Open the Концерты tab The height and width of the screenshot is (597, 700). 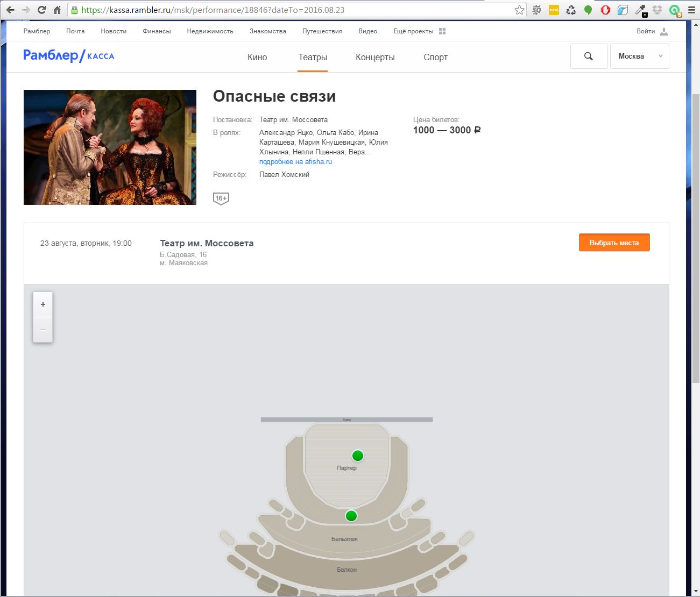375,57
